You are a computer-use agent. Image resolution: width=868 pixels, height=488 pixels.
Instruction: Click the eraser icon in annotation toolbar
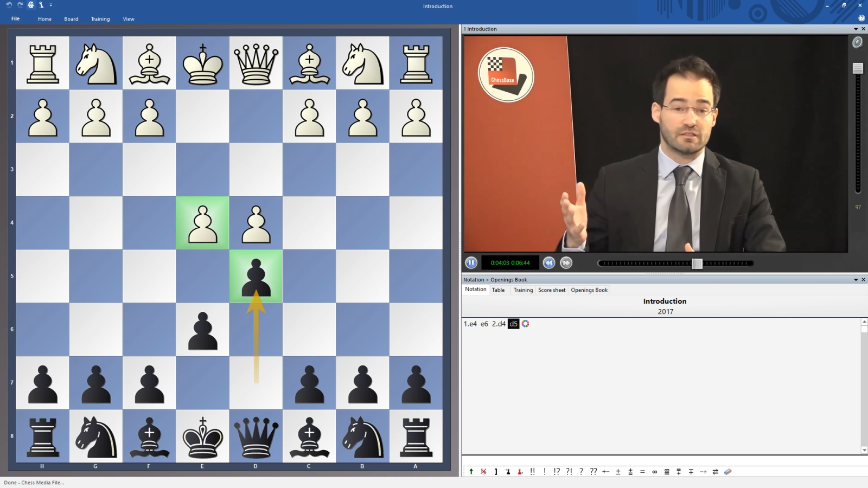point(728,472)
